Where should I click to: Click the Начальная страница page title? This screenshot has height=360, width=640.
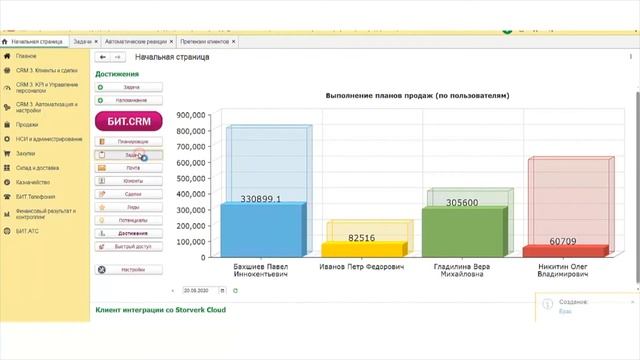(x=172, y=57)
